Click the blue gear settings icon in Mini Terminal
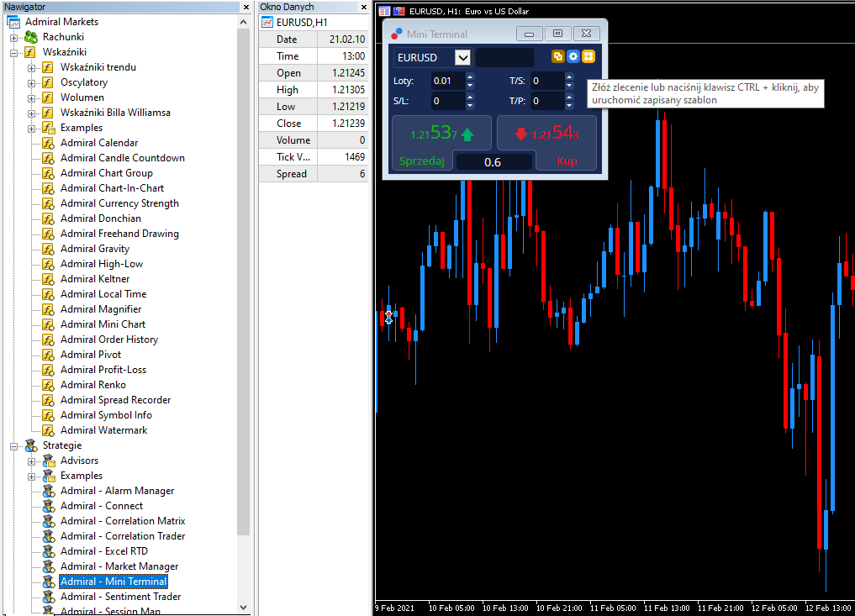This screenshot has width=855, height=616. 573,56
